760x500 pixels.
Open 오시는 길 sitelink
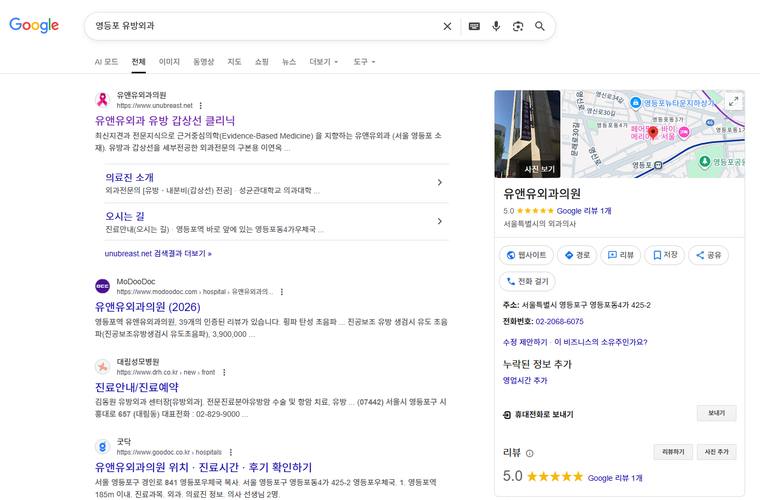[x=125, y=216]
